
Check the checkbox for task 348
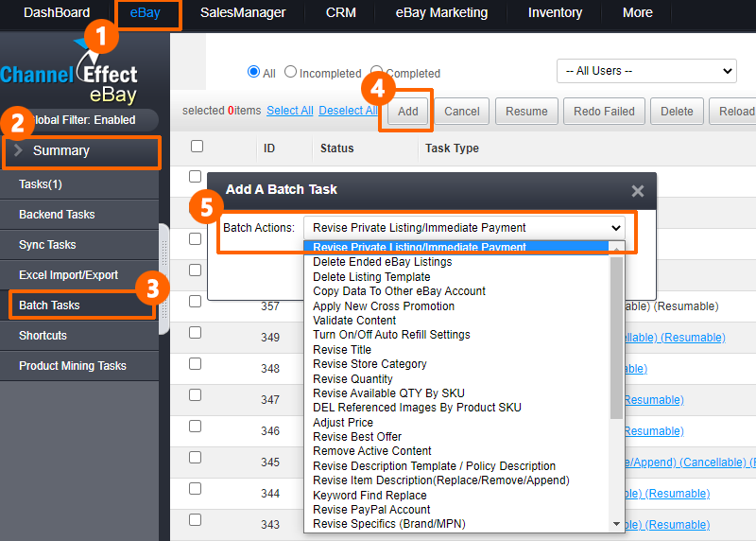195,364
